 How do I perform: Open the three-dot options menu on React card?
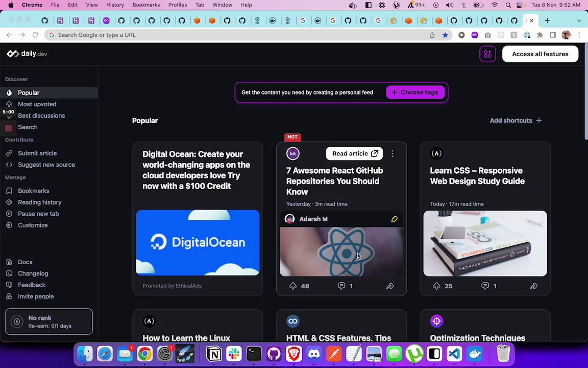click(392, 153)
